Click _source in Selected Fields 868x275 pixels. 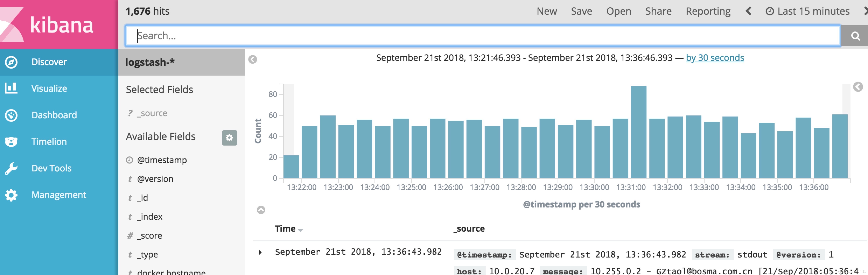152,114
